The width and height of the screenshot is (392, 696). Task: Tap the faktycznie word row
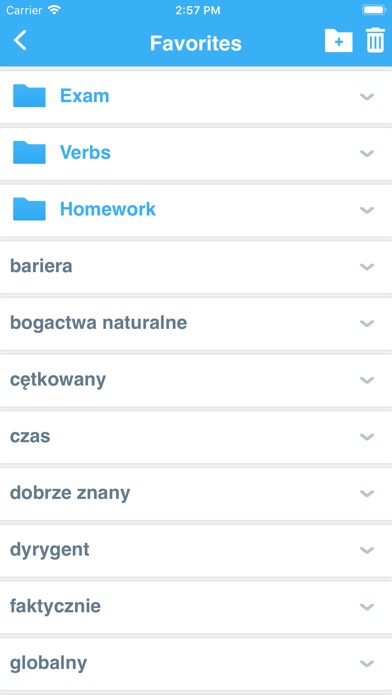[x=196, y=607]
